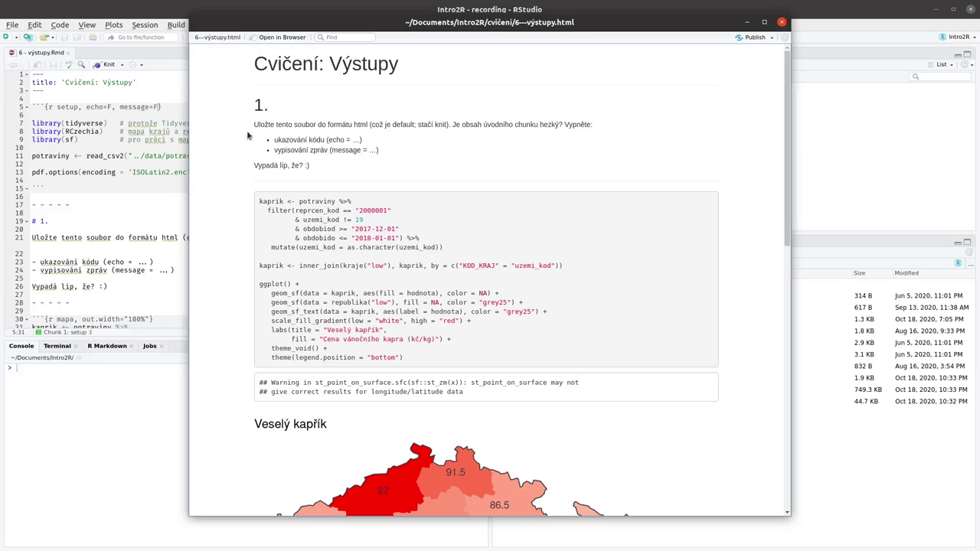The width and height of the screenshot is (980, 551).
Task: Focus the Go to file/function field
Action: (x=140, y=37)
